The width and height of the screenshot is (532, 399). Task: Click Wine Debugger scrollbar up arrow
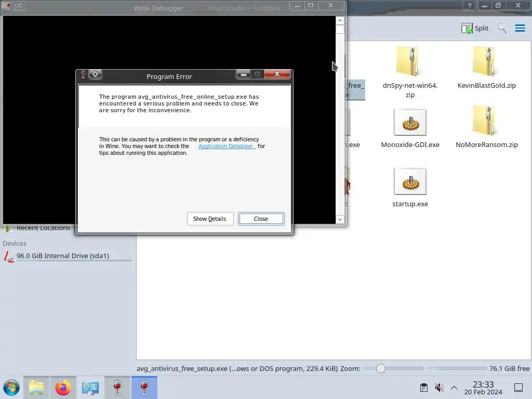click(x=340, y=21)
